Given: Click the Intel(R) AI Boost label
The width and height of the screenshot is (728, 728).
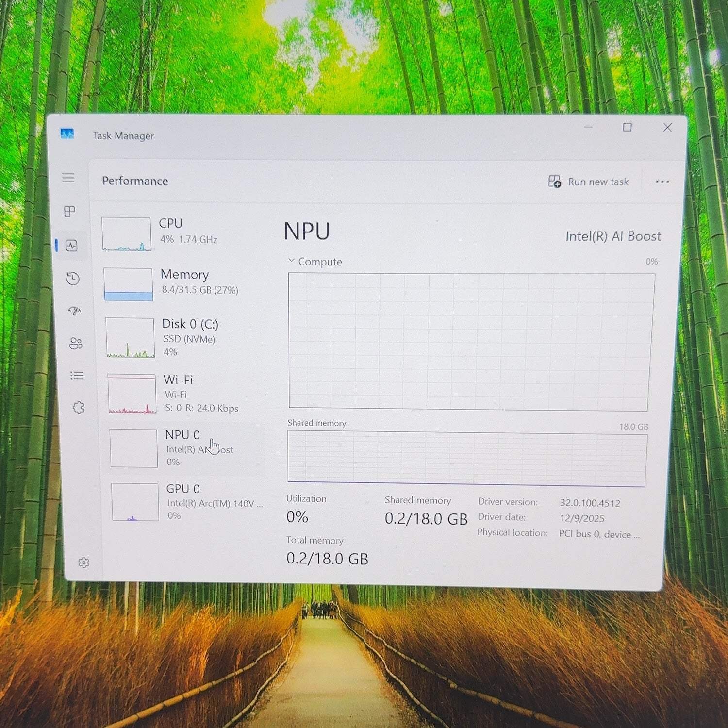Looking at the screenshot, I should click(x=613, y=236).
